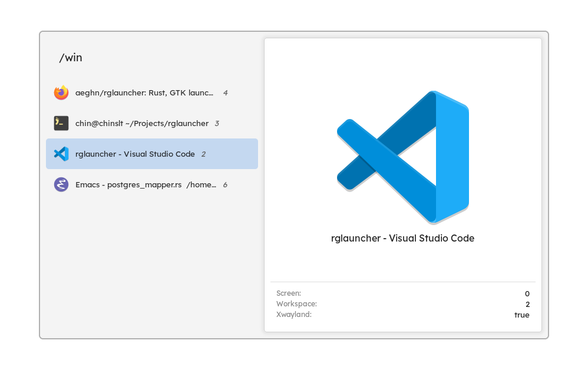
Task: Click the Xwayland value true
Action: pyautogui.click(x=522, y=315)
